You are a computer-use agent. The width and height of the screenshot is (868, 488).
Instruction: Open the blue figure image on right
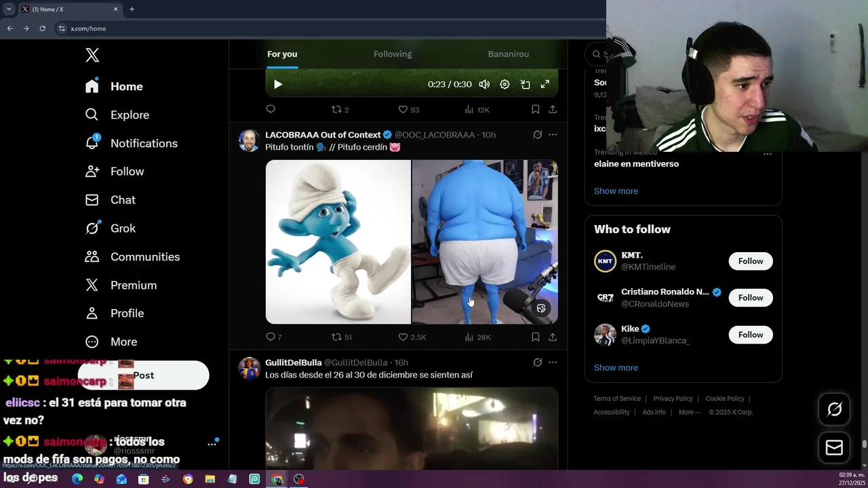[485, 242]
